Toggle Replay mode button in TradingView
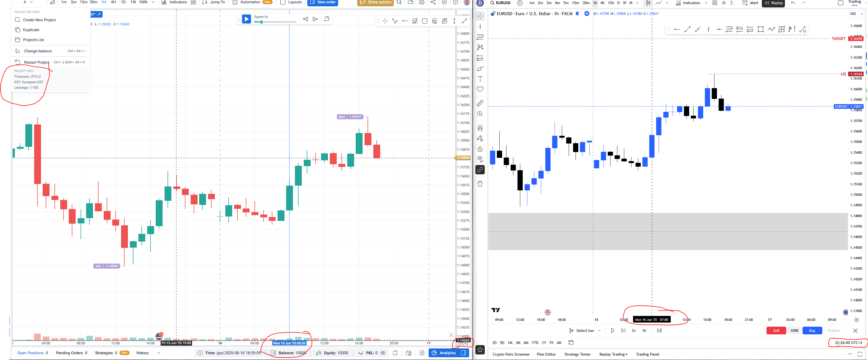This screenshot has width=868, height=360. (x=773, y=3)
